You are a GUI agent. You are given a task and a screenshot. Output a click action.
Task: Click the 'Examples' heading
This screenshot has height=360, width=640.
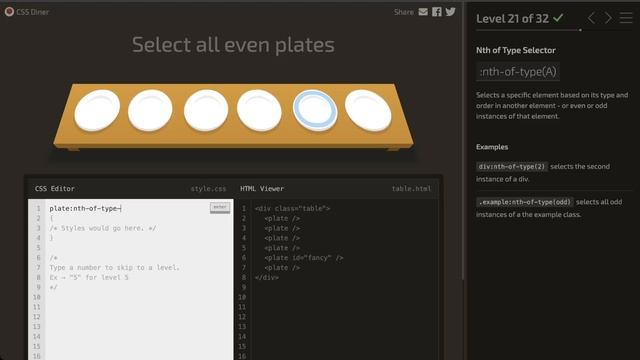(492, 147)
